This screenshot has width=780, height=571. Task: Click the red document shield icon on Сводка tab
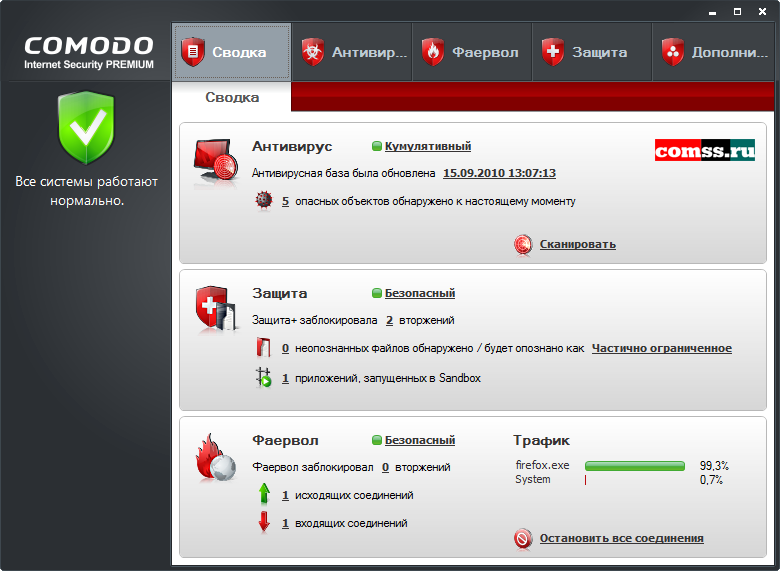pos(193,52)
